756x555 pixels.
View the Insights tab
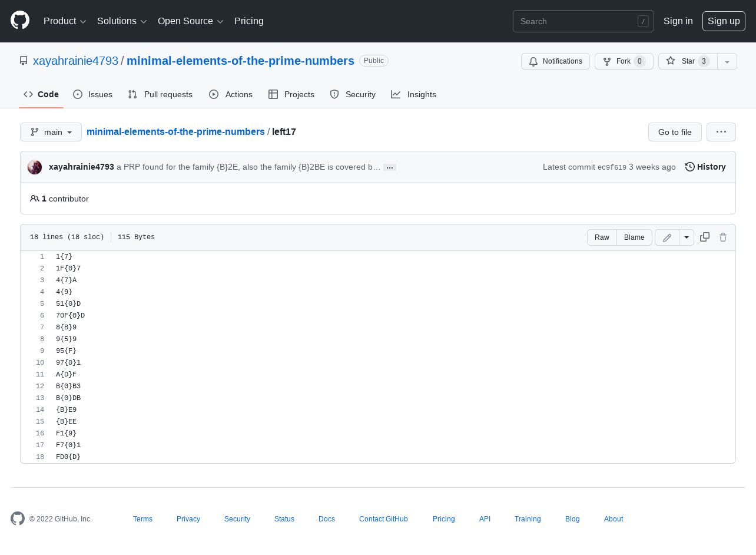click(414, 94)
